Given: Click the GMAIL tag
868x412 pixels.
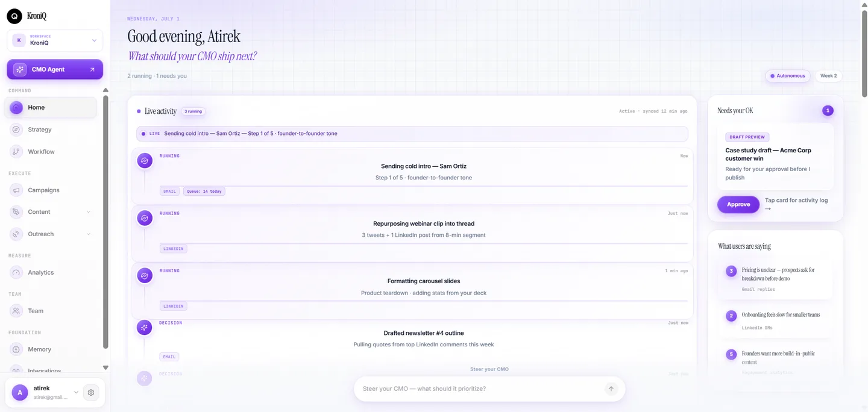Looking at the screenshot, I should (169, 192).
